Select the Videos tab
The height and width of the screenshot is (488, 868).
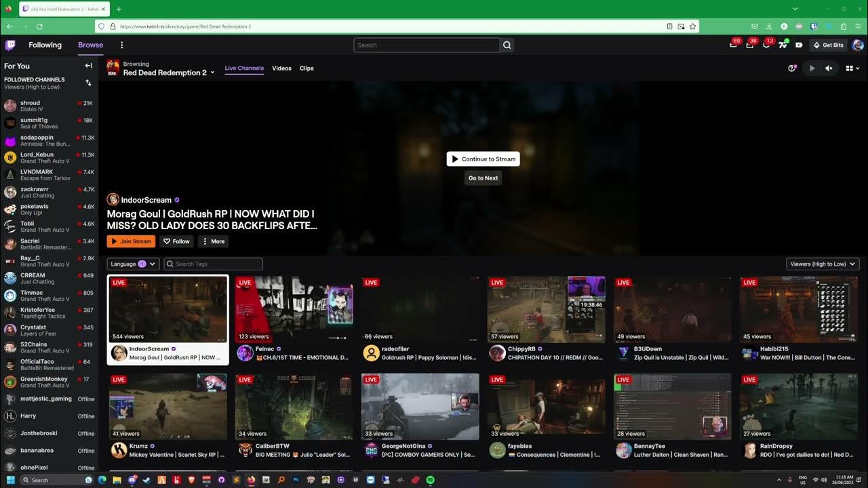pos(281,68)
